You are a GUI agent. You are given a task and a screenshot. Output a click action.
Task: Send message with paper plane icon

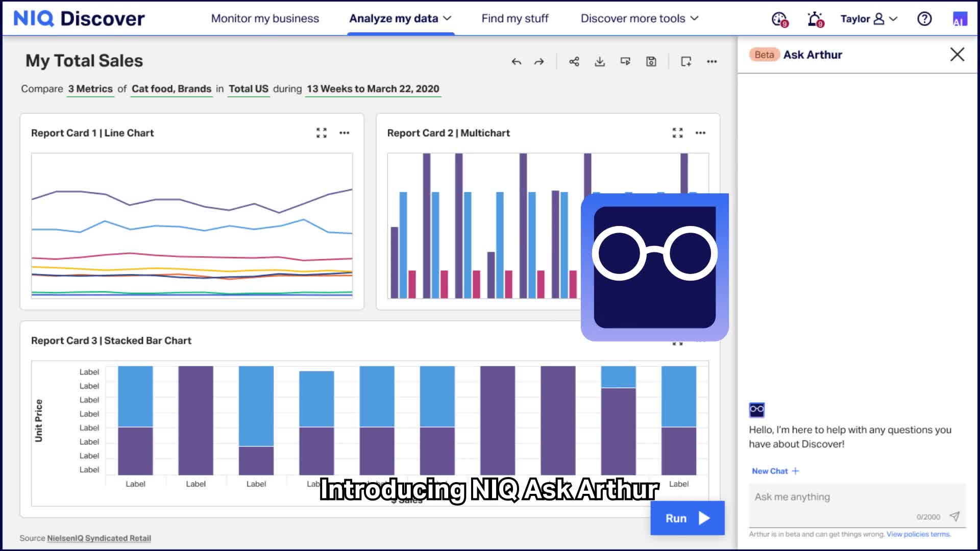954,516
